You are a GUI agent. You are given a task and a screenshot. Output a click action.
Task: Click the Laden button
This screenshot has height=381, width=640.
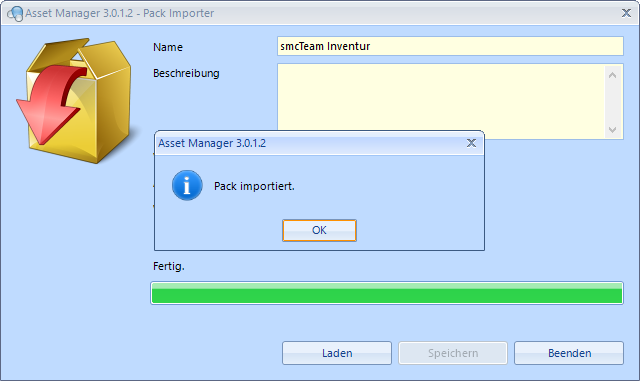point(337,353)
